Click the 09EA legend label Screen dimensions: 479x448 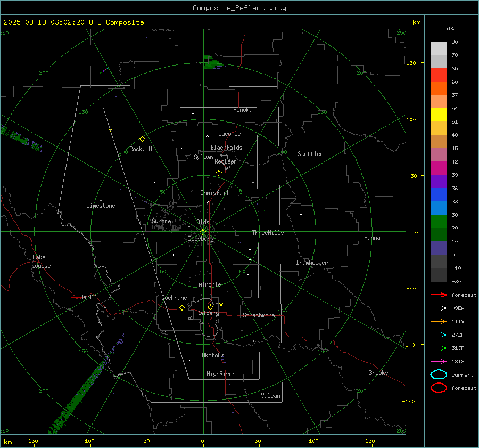(x=458, y=308)
